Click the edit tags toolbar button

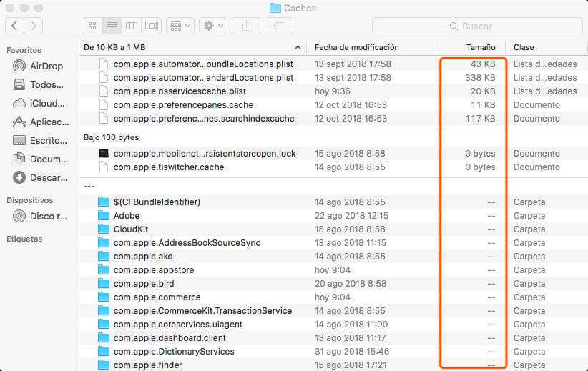[x=279, y=26]
